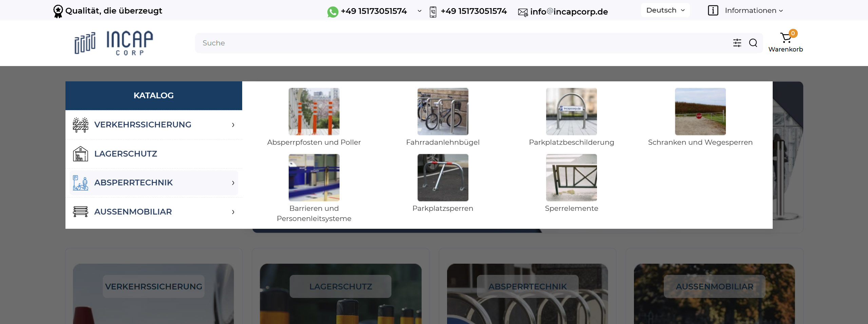Expand the Aussenmobiliar submenu arrow
This screenshot has width=868, height=324.
click(233, 212)
